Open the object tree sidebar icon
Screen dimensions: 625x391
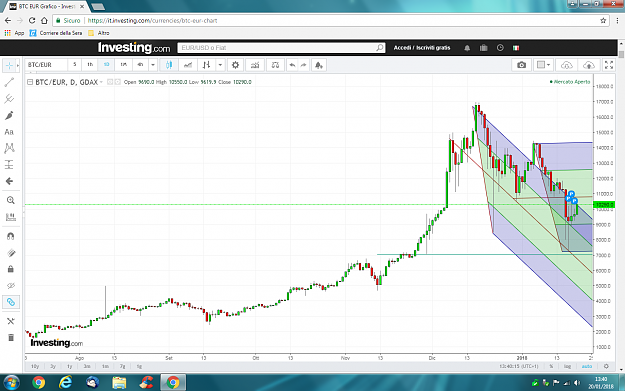[10, 321]
